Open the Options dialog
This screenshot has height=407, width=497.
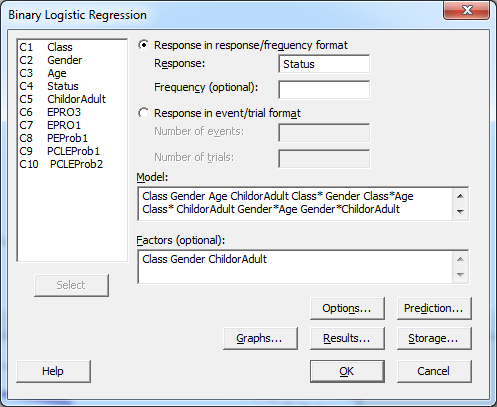(347, 308)
